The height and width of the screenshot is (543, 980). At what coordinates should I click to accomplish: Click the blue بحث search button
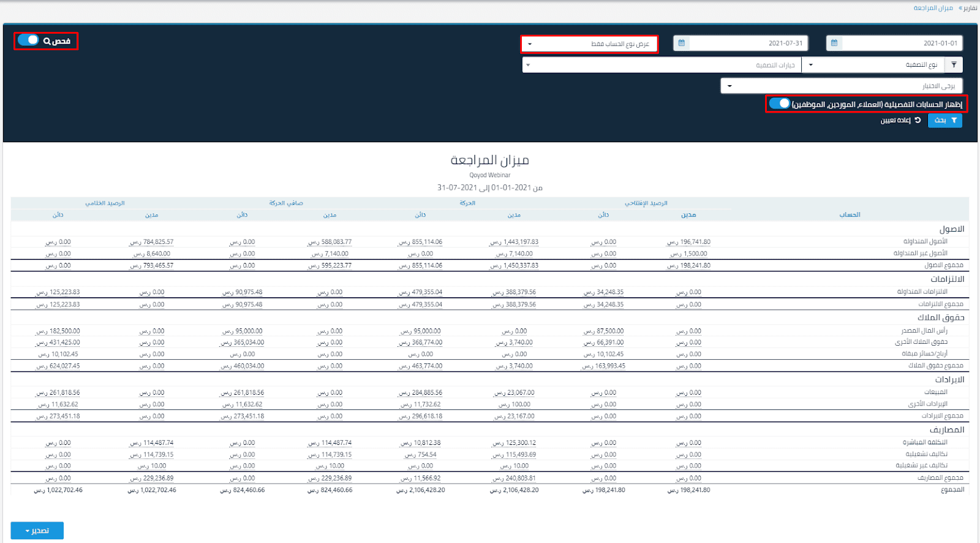pyautogui.click(x=945, y=120)
